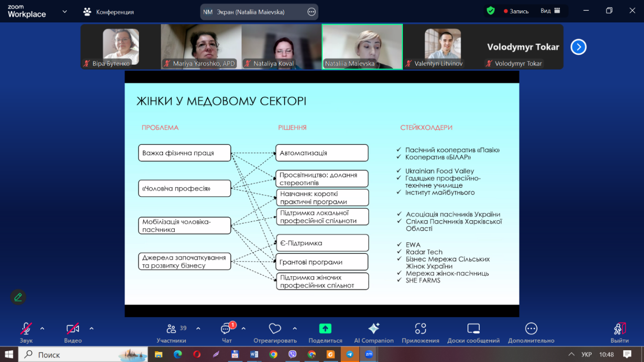Open Вид view layout menu

(x=551, y=11)
